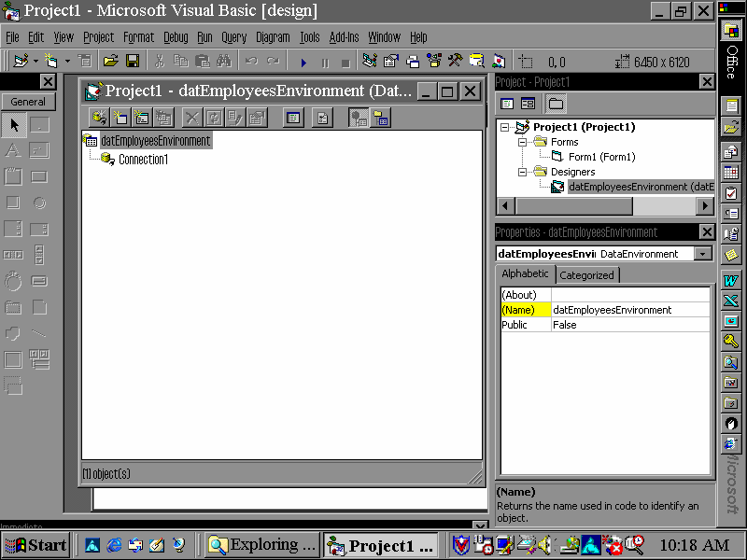Click the Open Project folder icon
Screen dimensions: 747x560
[x=111, y=62]
